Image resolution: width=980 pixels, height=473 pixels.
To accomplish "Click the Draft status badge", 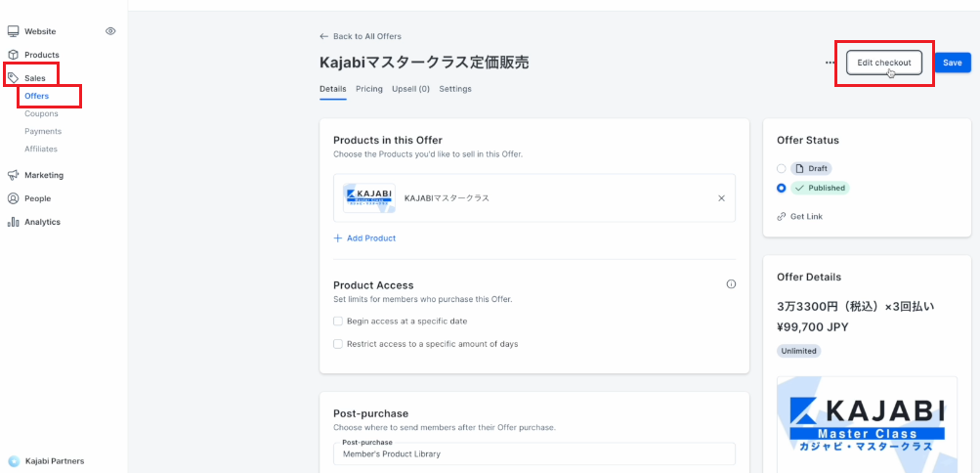I will pyautogui.click(x=811, y=169).
